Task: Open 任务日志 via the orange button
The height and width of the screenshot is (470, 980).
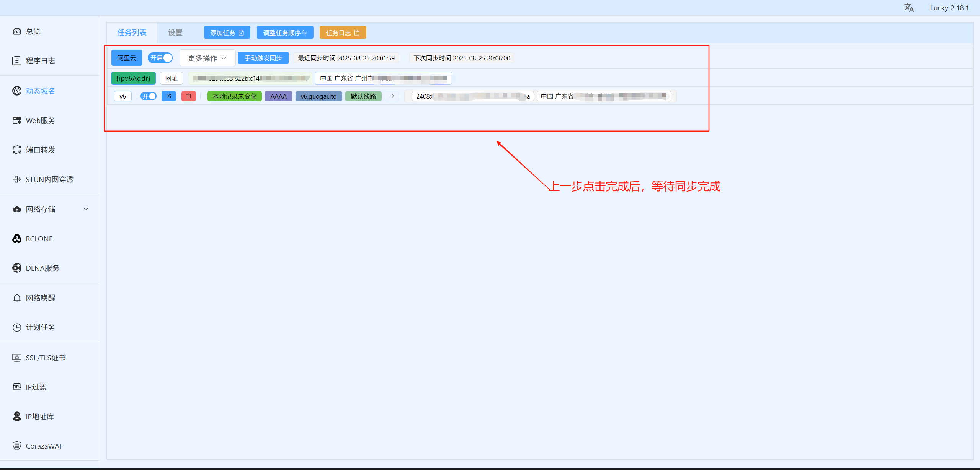Action: 343,33
